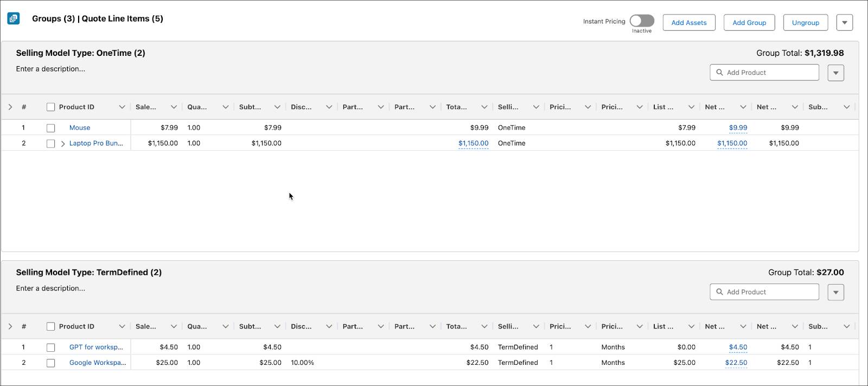Image resolution: width=868 pixels, height=386 pixels.
Task: Open Selli... column menu chevron in TermDefined table
Action: (x=536, y=326)
